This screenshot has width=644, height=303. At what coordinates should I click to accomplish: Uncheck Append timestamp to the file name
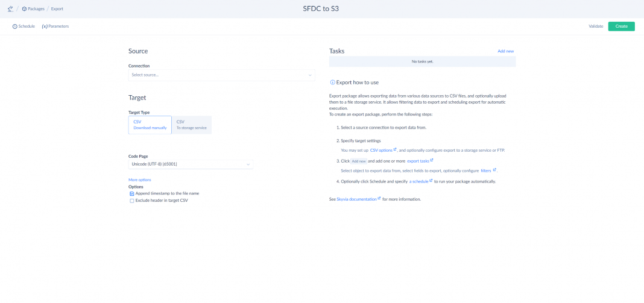132,193
